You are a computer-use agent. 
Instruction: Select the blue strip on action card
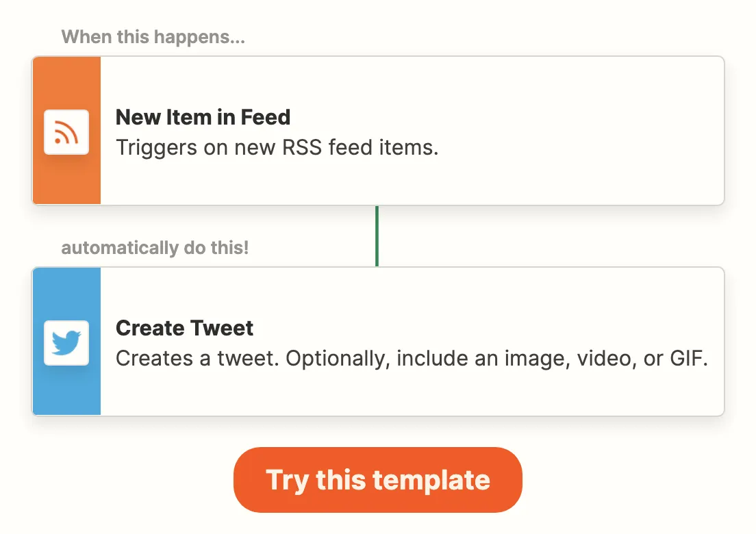(66, 341)
